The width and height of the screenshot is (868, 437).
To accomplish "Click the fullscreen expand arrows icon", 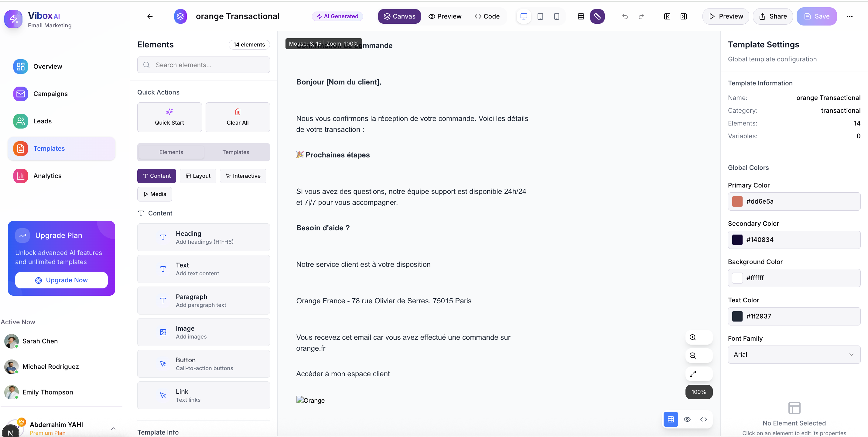I will pyautogui.click(x=693, y=373).
